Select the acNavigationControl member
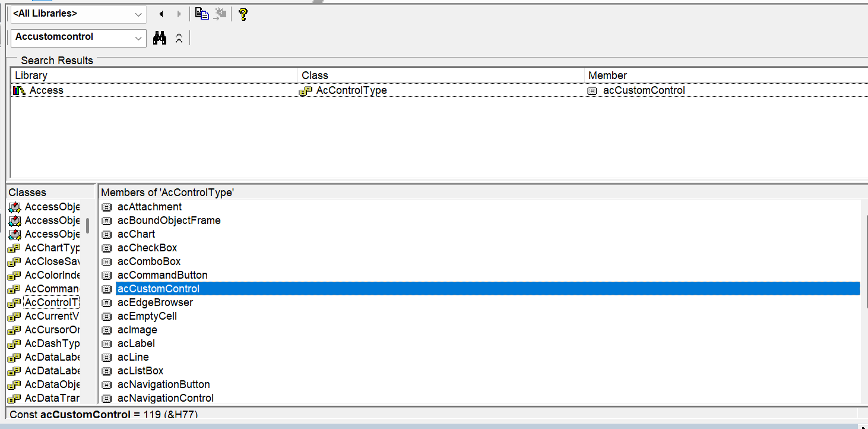The width and height of the screenshot is (868, 429). click(166, 398)
